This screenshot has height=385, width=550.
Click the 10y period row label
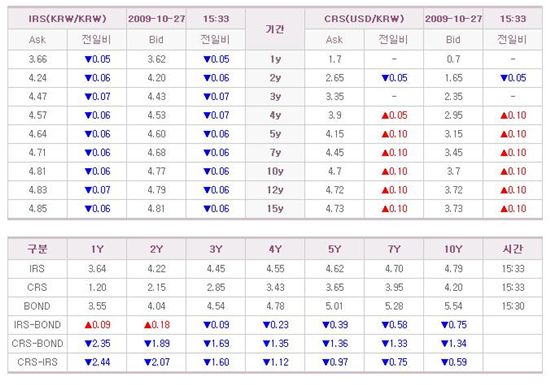coord(275,171)
